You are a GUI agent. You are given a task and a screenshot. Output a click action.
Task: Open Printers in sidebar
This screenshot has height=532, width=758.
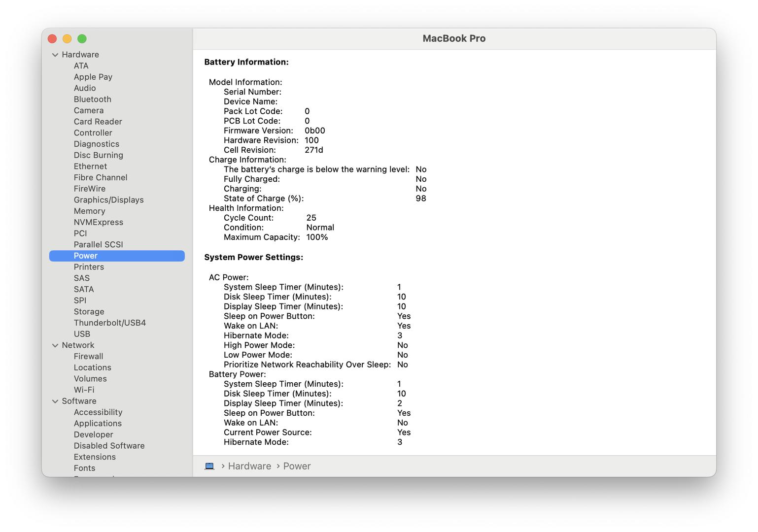89,267
